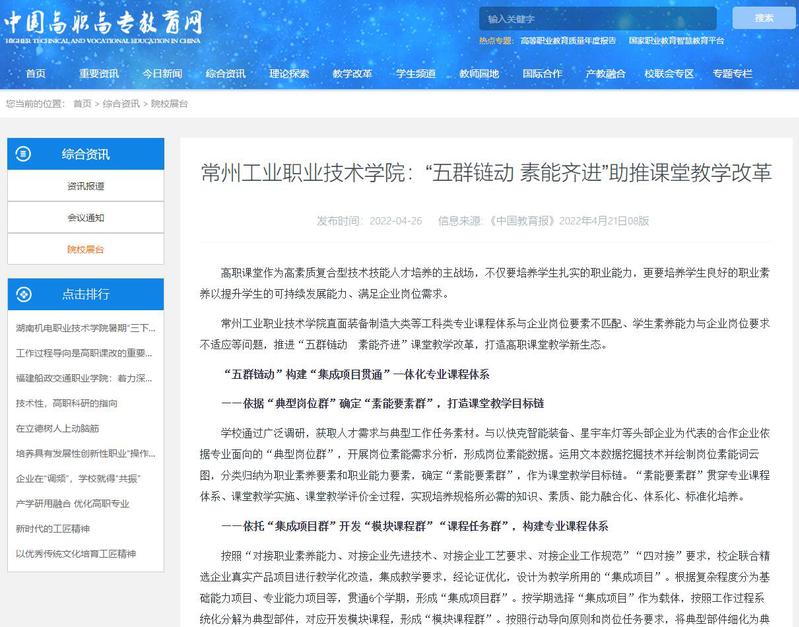Open ranked article 新时代的工匠精神

pos(53,528)
